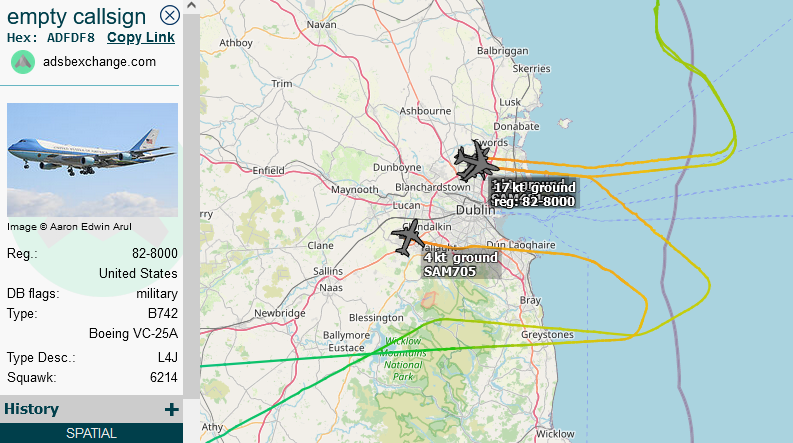Click the History section header
793x443 pixels.
click(x=92, y=409)
